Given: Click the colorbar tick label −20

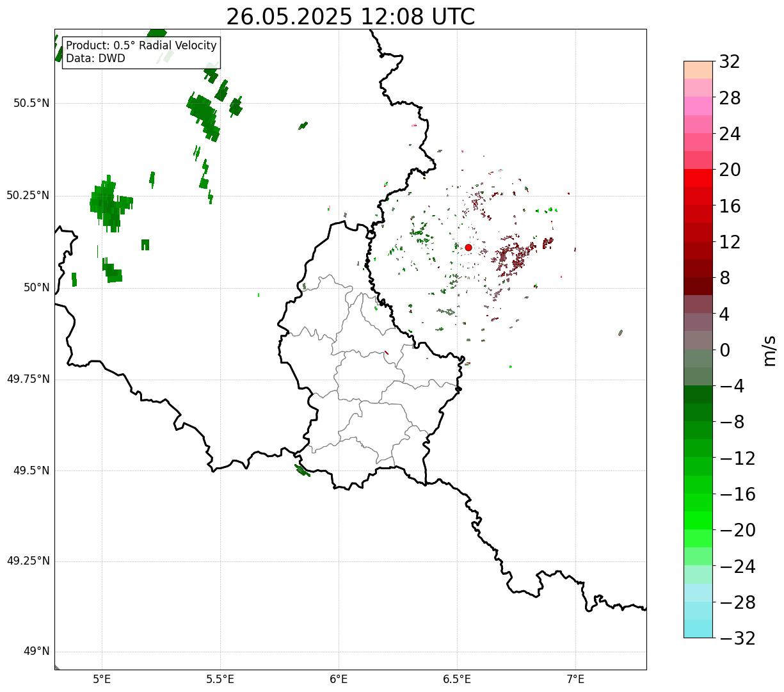Looking at the screenshot, I should [x=737, y=531].
